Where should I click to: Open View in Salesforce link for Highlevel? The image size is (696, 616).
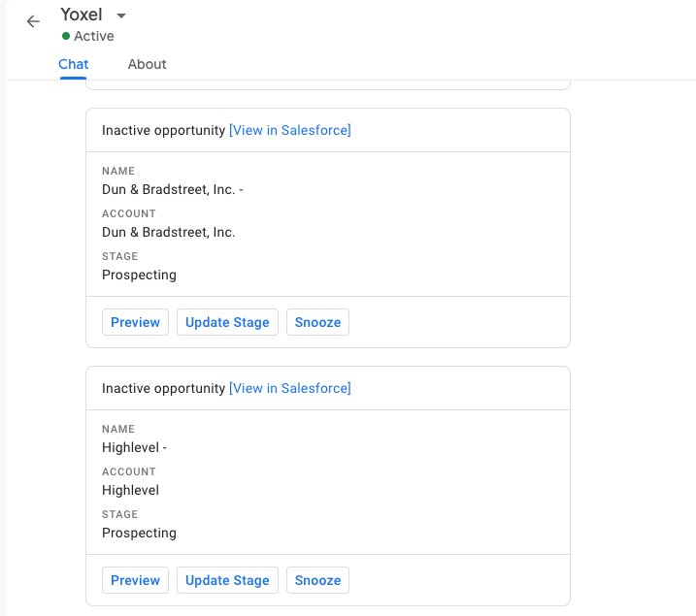coord(290,388)
